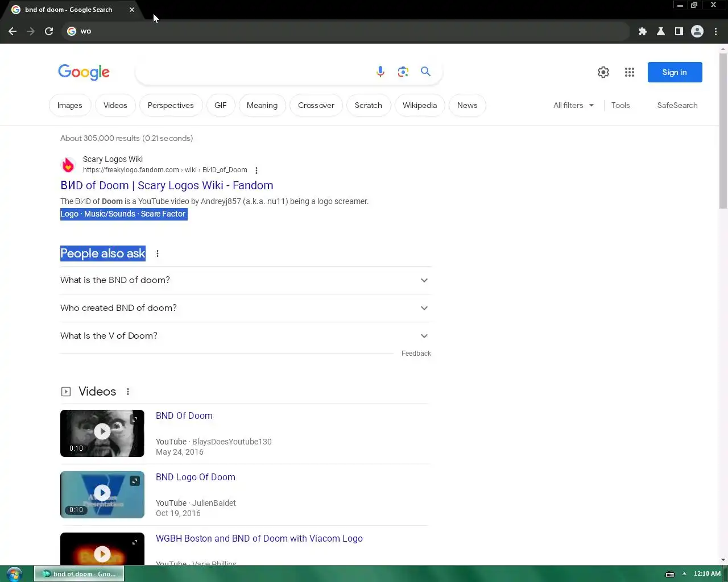Close the bnd of doom browser tab
Screen dimensions: 728x582
coord(132,10)
